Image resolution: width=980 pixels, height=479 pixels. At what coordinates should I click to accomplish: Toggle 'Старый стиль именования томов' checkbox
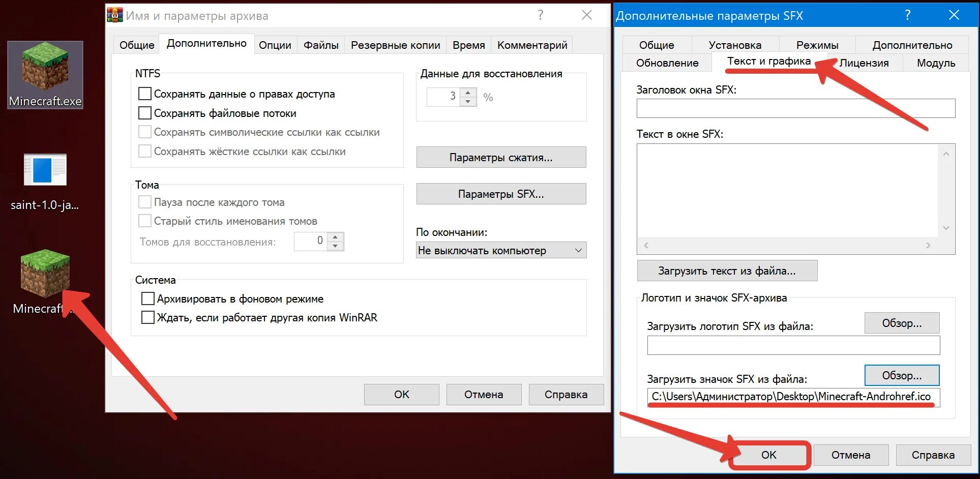point(145,221)
